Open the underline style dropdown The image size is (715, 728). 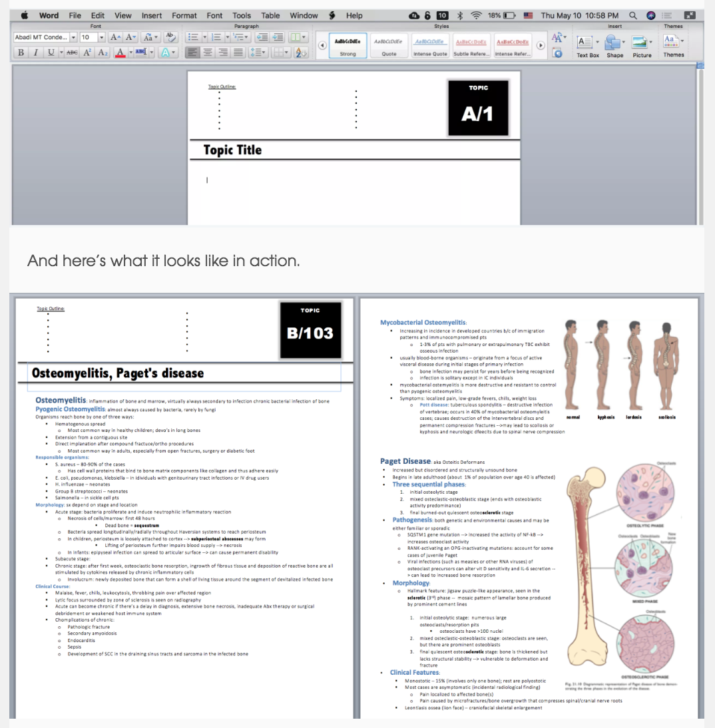(61, 52)
